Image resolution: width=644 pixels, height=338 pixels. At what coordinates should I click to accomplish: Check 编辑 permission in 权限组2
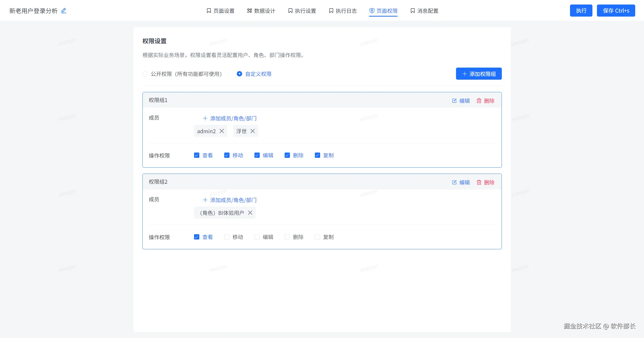coord(257,237)
